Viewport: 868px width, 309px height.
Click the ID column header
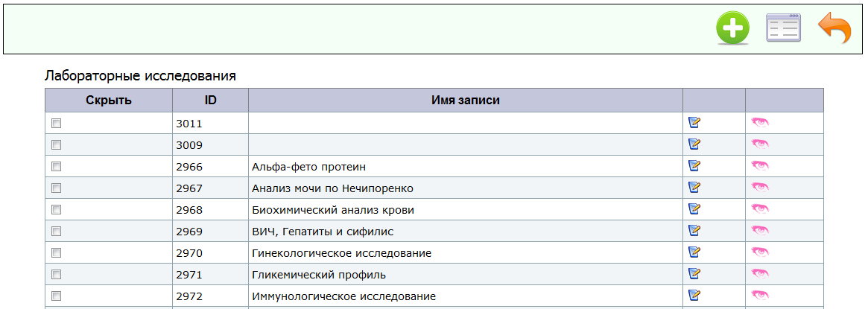210,101
